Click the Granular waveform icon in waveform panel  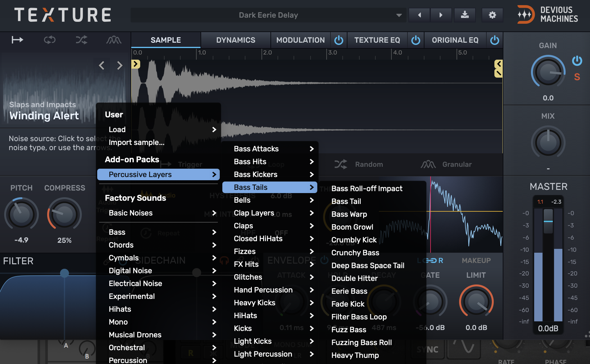point(428,165)
